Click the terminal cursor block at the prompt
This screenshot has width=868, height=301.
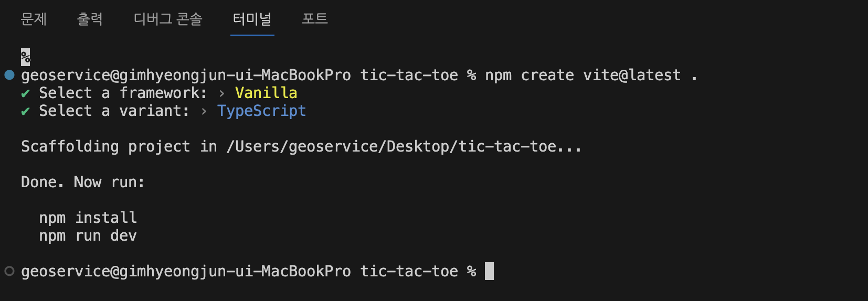pos(489,271)
